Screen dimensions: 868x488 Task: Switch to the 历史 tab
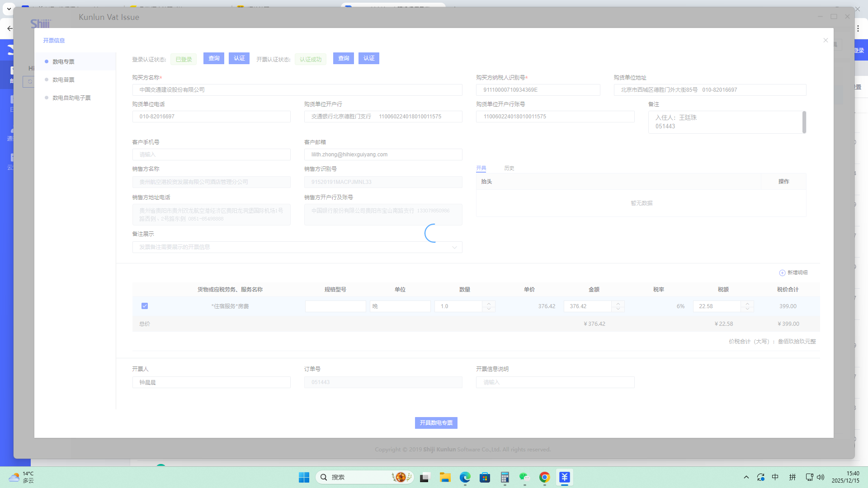coord(509,168)
